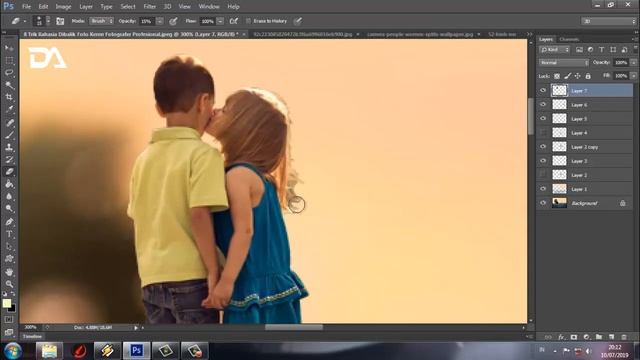Image resolution: width=640 pixels, height=360 pixels.
Task: Click the foreground color swatch
Action: point(7,303)
